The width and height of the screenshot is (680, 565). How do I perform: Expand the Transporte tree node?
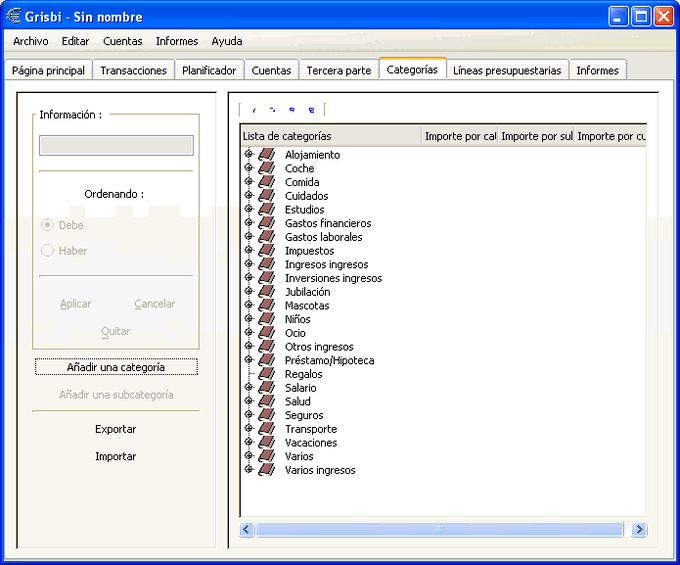click(249, 428)
